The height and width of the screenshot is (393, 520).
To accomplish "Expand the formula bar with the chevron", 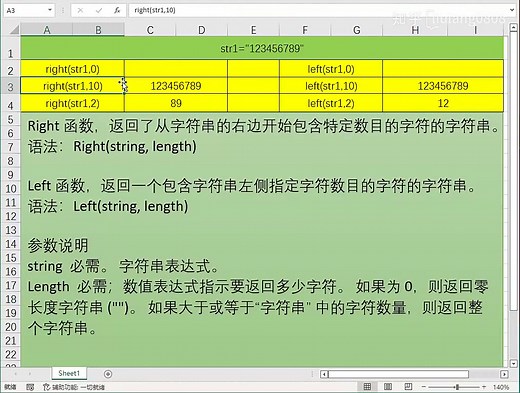I will pos(512,10).
